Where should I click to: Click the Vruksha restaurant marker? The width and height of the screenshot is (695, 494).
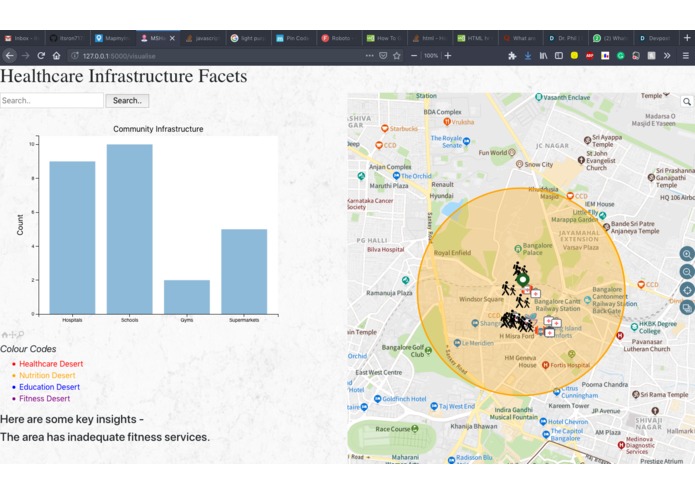[447, 121]
